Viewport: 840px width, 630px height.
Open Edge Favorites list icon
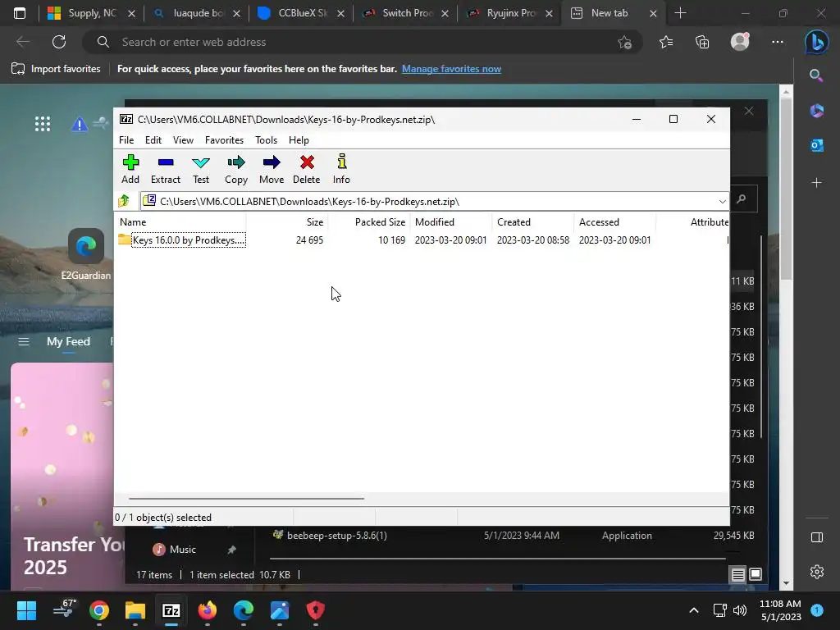click(666, 42)
